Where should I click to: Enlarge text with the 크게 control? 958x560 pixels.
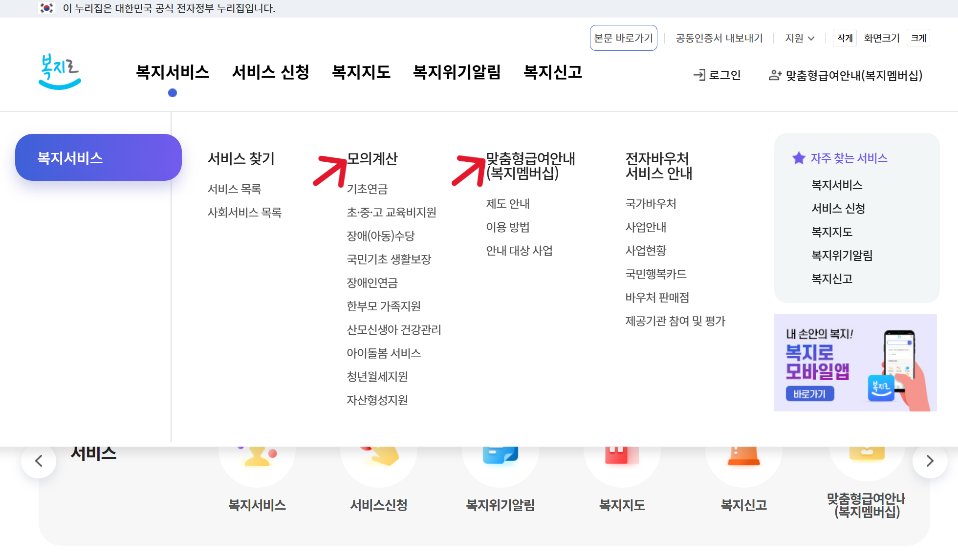(918, 38)
